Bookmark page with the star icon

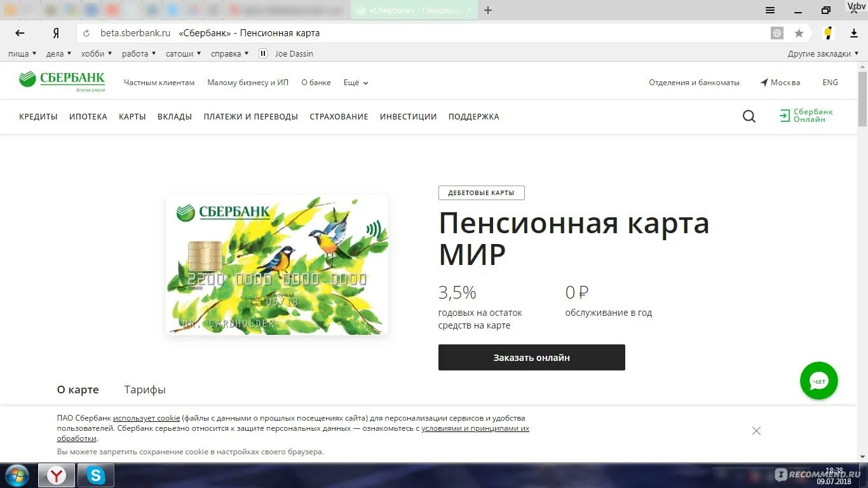[799, 33]
